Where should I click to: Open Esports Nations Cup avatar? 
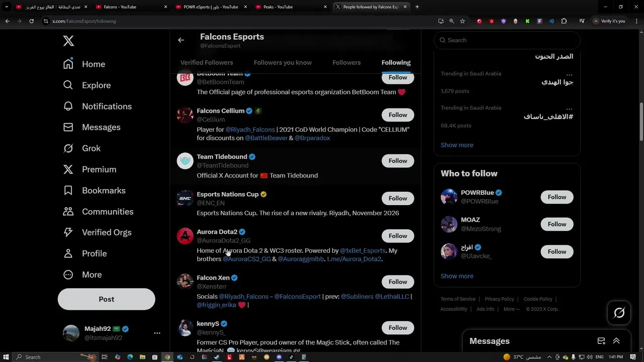point(185,198)
